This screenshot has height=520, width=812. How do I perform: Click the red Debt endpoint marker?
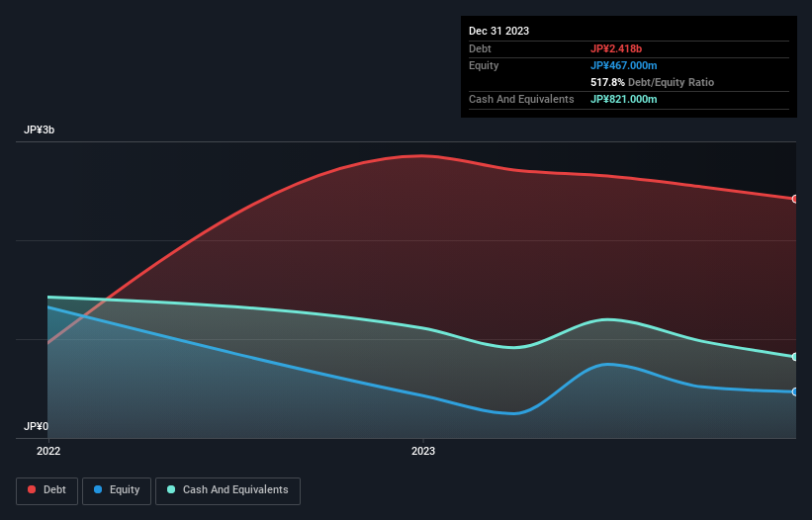(795, 199)
